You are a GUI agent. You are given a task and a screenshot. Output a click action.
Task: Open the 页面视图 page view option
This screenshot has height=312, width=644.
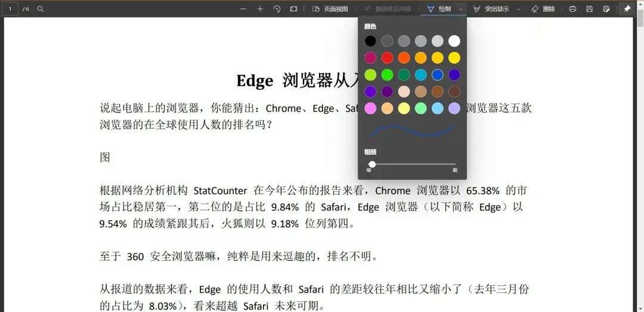pos(330,8)
